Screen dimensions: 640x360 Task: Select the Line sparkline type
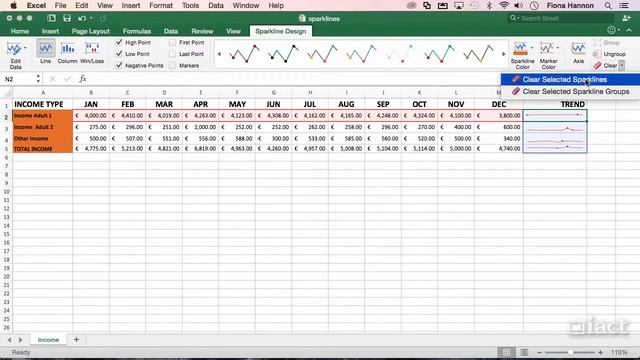click(x=46, y=52)
